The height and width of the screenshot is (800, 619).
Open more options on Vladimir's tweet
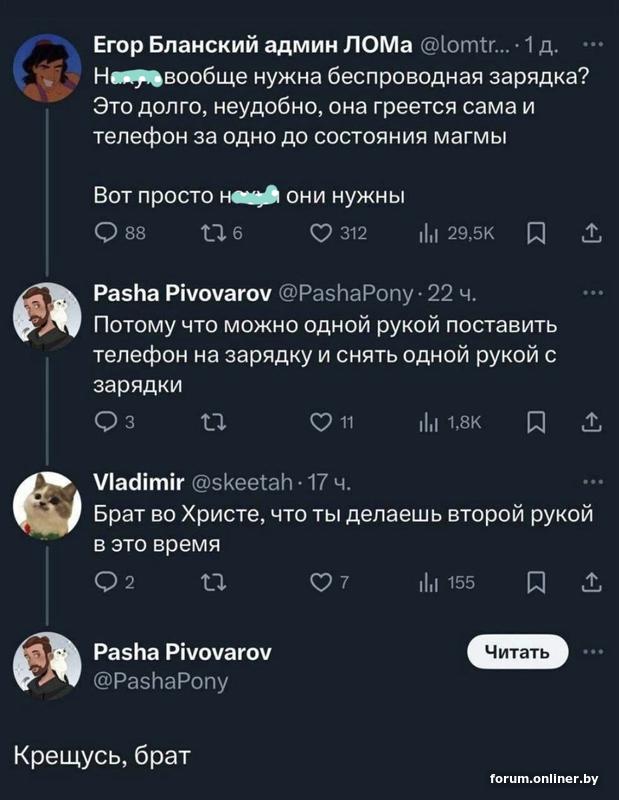[592, 481]
